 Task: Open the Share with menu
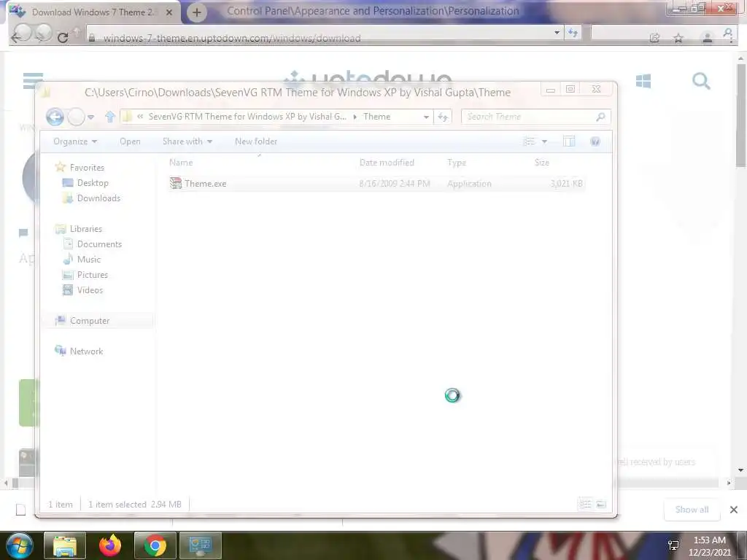(x=187, y=141)
